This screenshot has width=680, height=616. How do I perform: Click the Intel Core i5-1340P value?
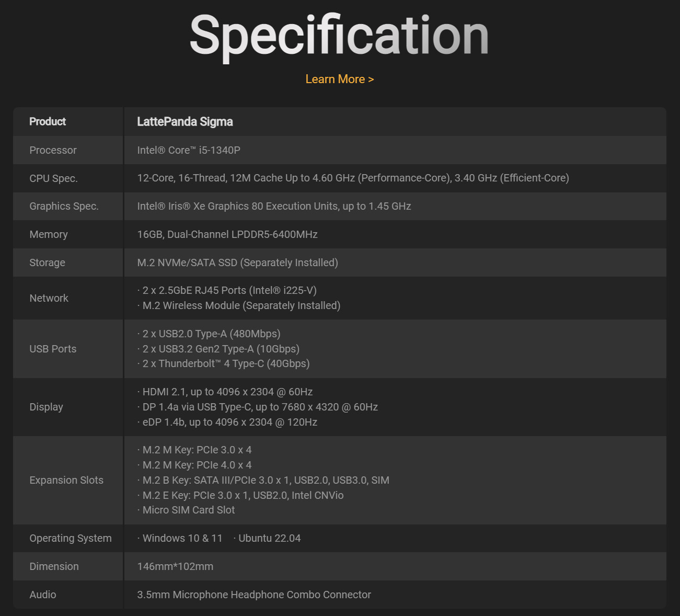click(x=189, y=150)
